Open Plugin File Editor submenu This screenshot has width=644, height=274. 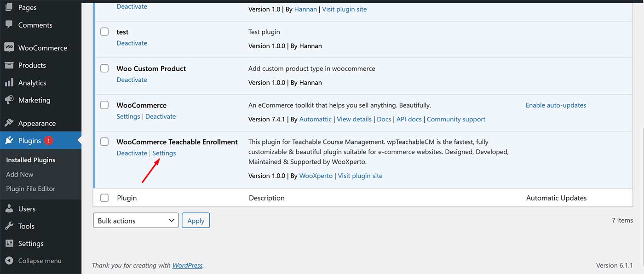31,188
